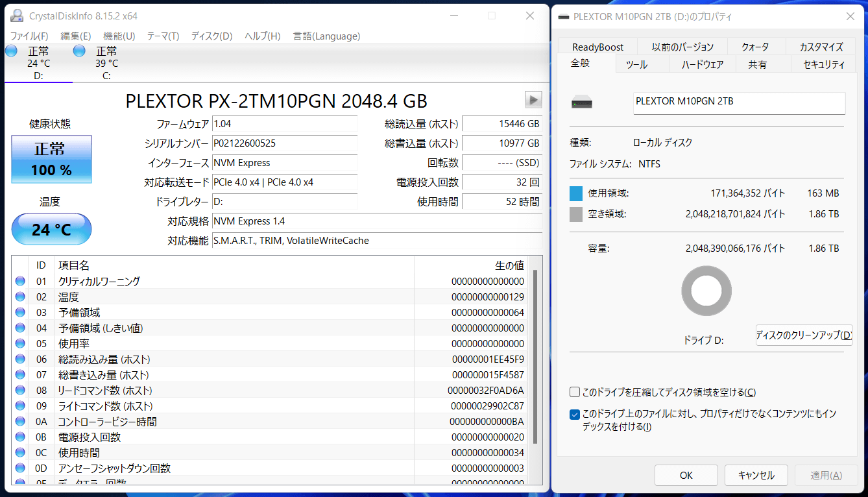Click the ID column header
Image resolution: width=868 pixels, height=497 pixels.
click(41, 265)
